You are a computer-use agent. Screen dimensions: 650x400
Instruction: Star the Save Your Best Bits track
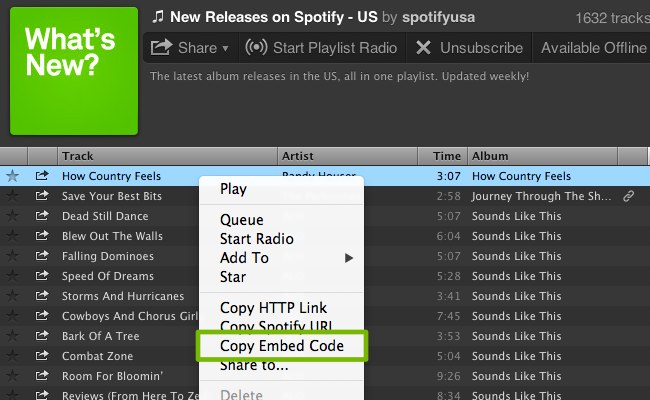point(12,196)
